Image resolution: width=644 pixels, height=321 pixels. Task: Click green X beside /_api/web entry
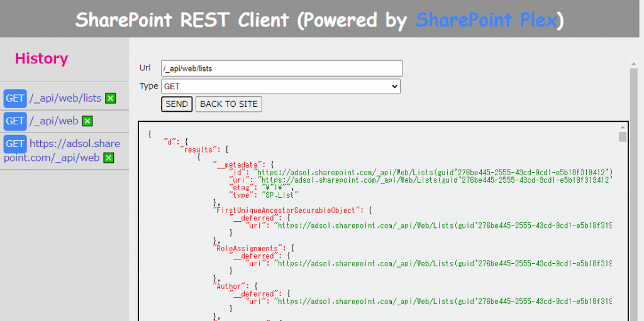87,121
